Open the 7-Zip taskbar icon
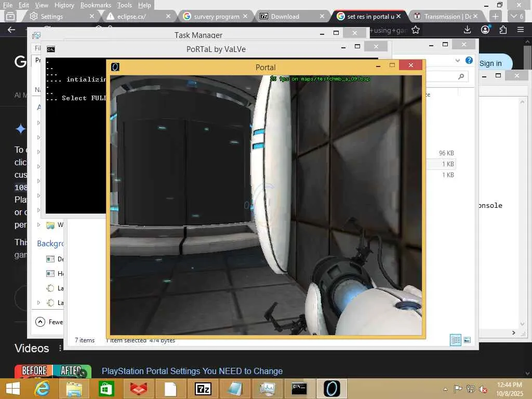The width and height of the screenshot is (532, 399). [x=203, y=389]
